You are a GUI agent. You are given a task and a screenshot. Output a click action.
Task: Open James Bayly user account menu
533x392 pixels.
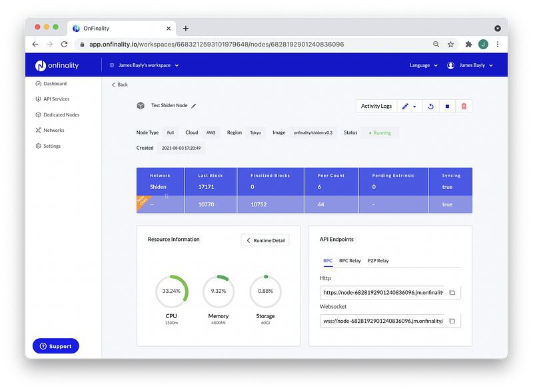coord(470,65)
